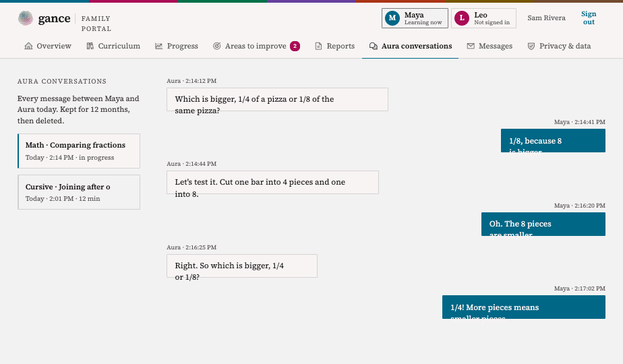Click the 'Maya · 2:17:02 PM' timestamp
The image size is (623, 364).
(x=580, y=289)
